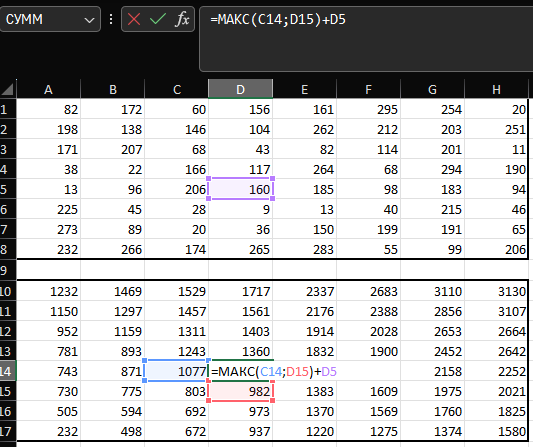This screenshot has width=533, height=447.
Task: Click cell E12 containing 1914
Action: (x=305, y=331)
